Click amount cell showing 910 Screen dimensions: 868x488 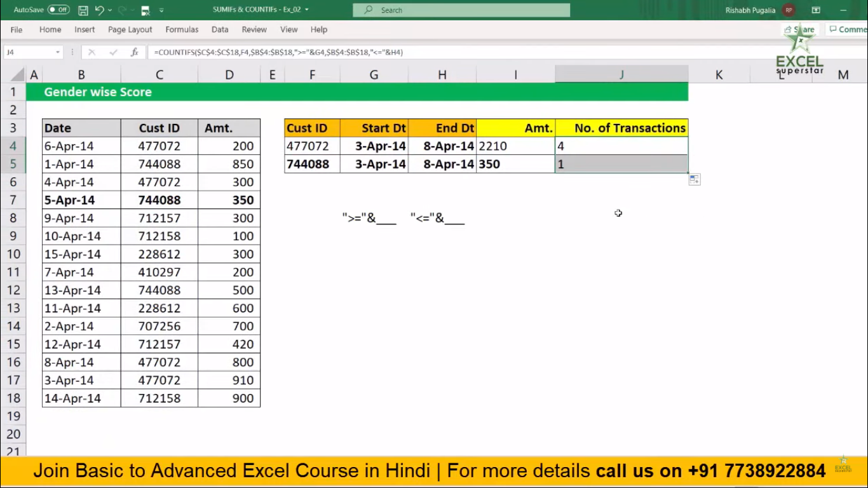[x=229, y=381]
